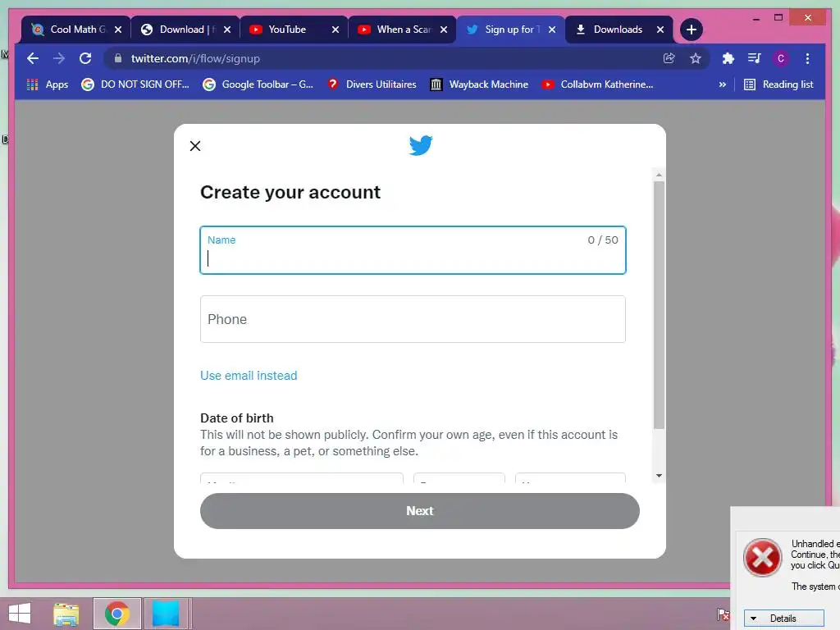Bookmark this page with star icon
The height and width of the screenshot is (630, 840).
(x=696, y=58)
